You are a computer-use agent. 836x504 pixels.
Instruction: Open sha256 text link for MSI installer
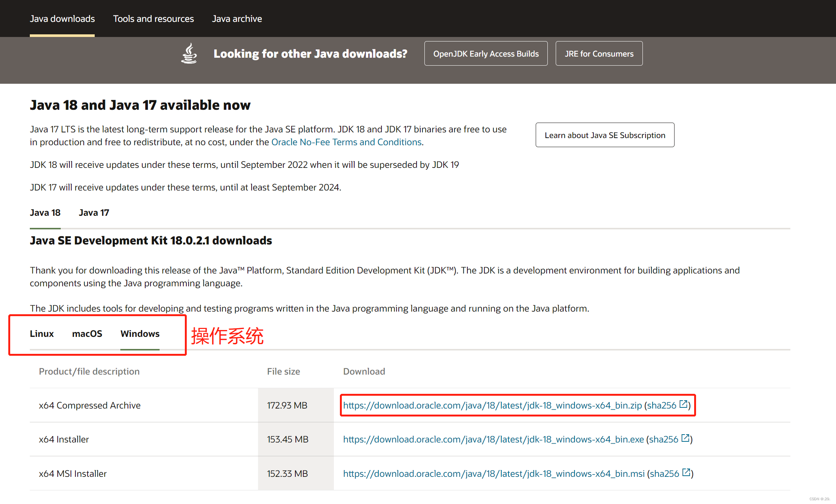coord(664,474)
